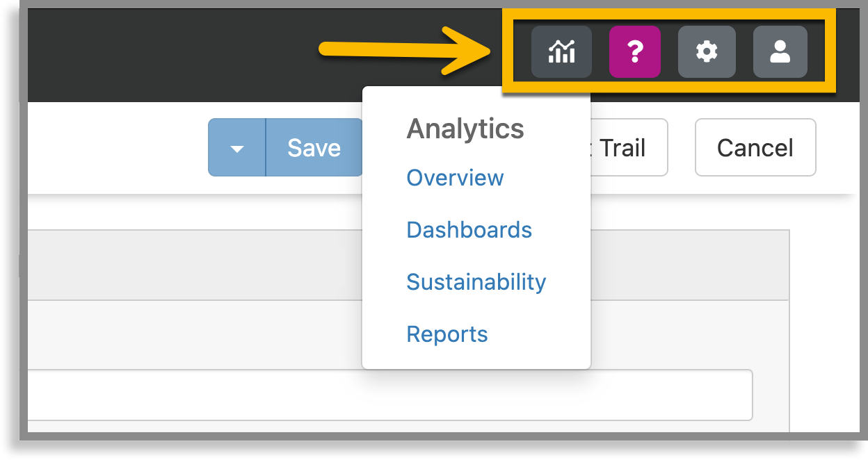868x460 pixels.
Task: Go to Dashboards in the Analytics menu
Action: click(x=469, y=230)
